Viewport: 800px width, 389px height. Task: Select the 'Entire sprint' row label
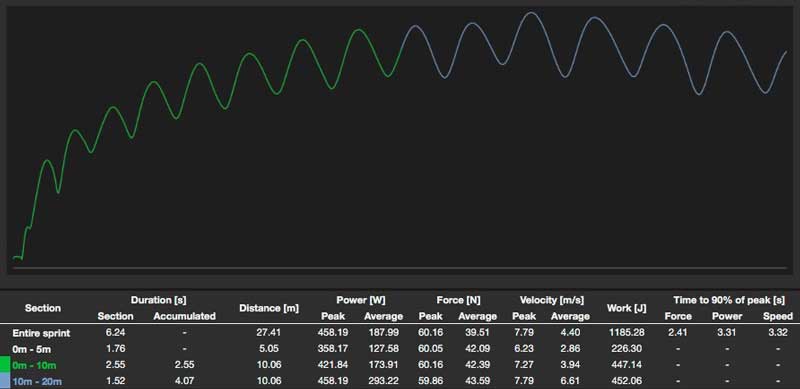pyautogui.click(x=41, y=333)
